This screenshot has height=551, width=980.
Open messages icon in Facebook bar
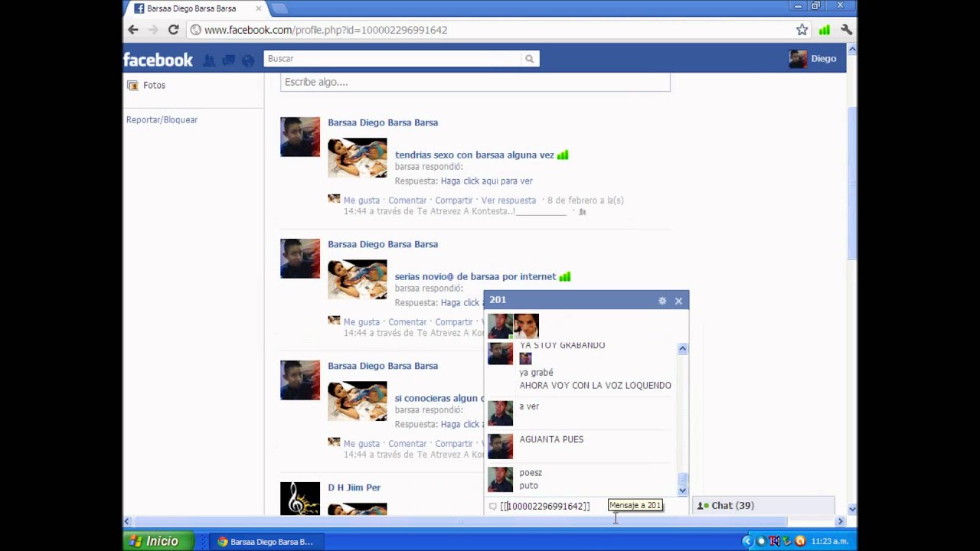(x=228, y=60)
